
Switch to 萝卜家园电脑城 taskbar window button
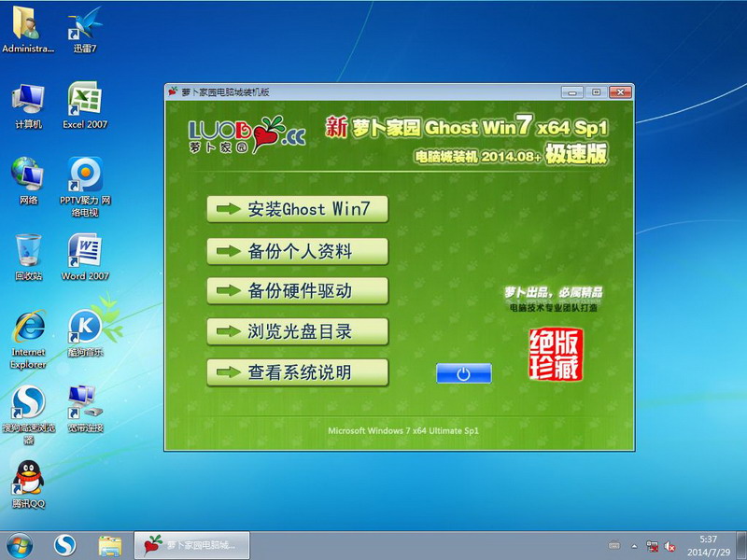(191, 545)
